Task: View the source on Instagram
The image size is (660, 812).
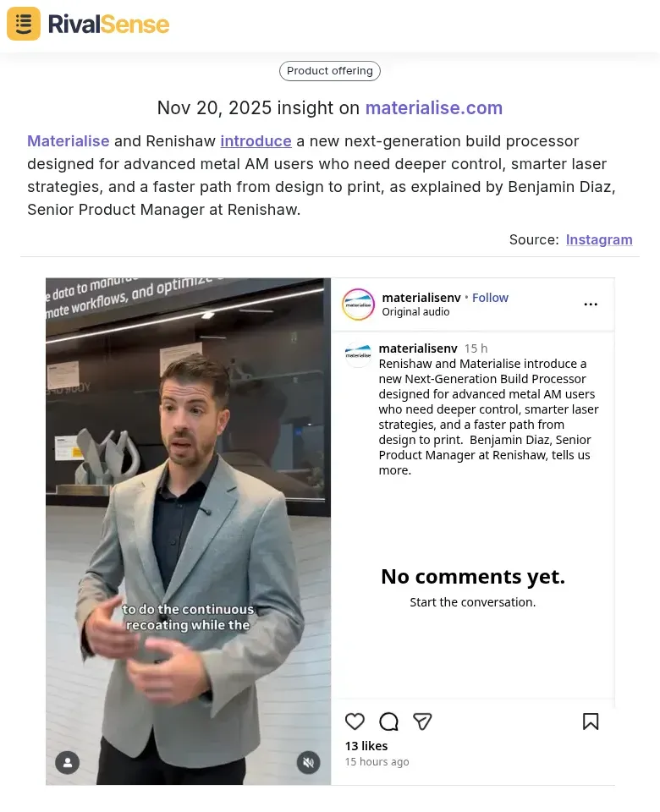Action: tap(599, 239)
